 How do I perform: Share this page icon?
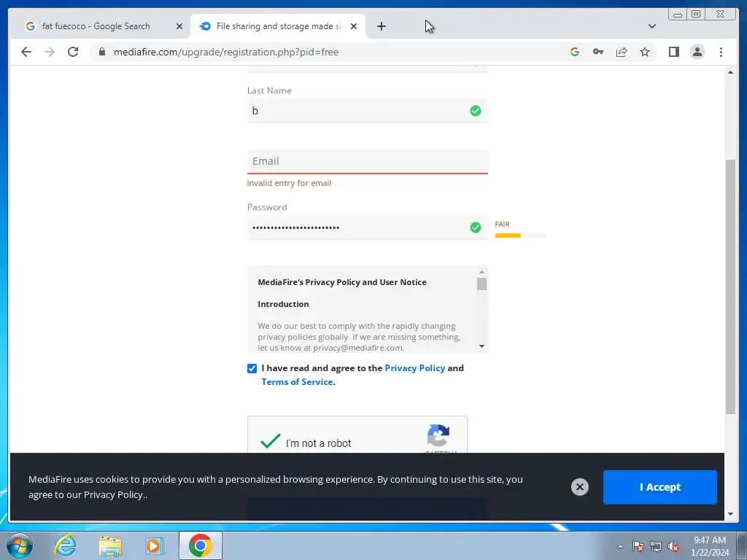pyautogui.click(x=622, y=52)
